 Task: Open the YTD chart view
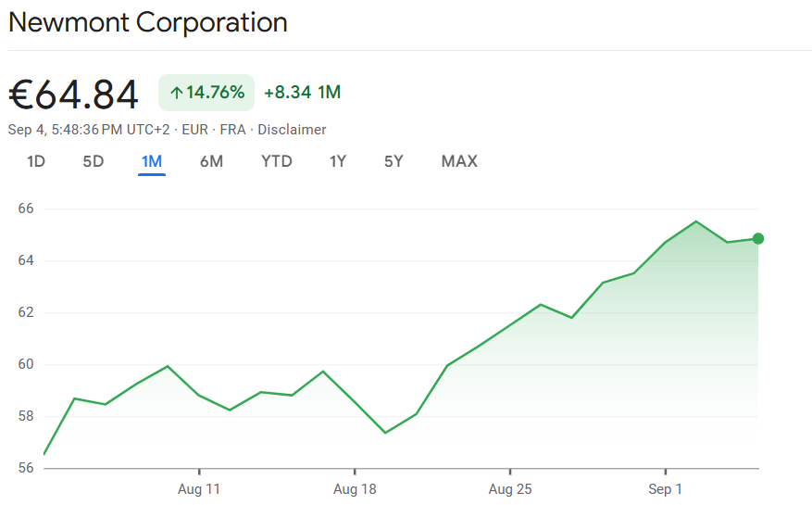pos(276,161)
